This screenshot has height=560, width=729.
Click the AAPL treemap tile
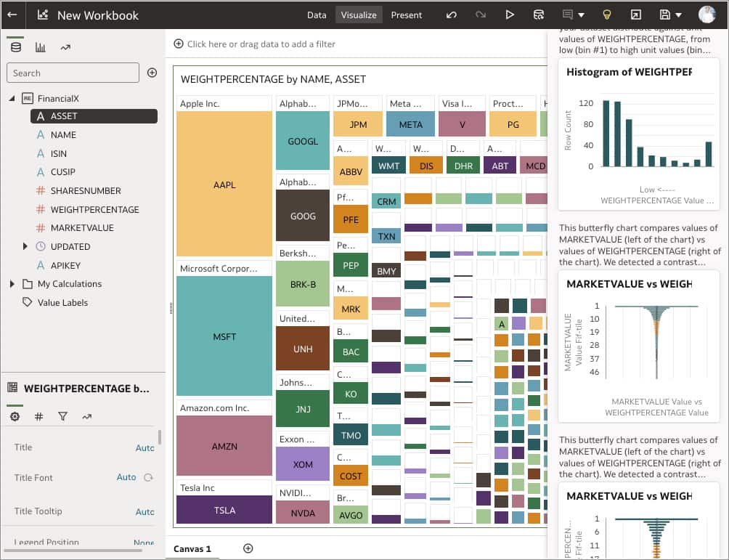(224, 184)
